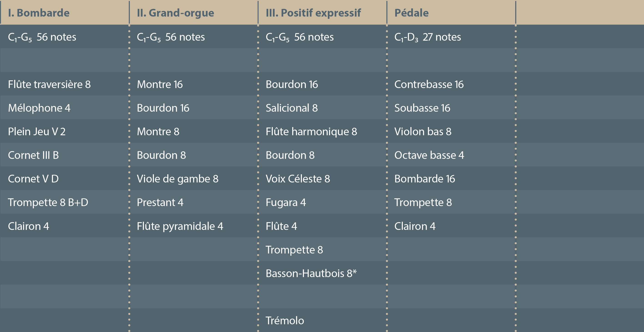Click the Salicional 8 stop
Screen dimensions: 644x332
click(291, 108)
